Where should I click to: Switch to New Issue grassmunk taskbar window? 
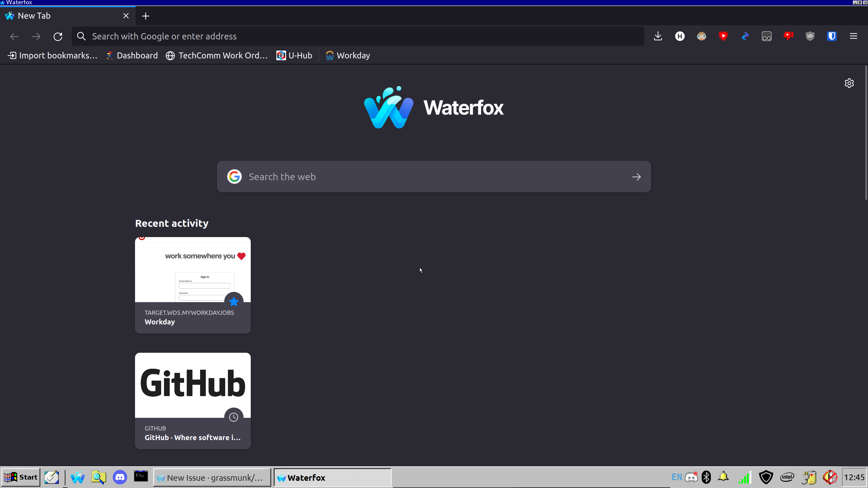[212, 477]
